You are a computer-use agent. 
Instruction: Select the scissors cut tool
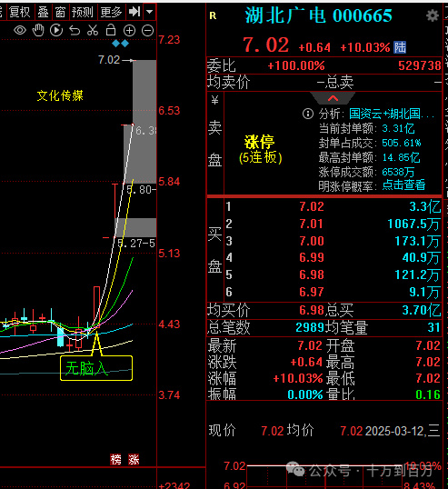click(x=93, y=30)
